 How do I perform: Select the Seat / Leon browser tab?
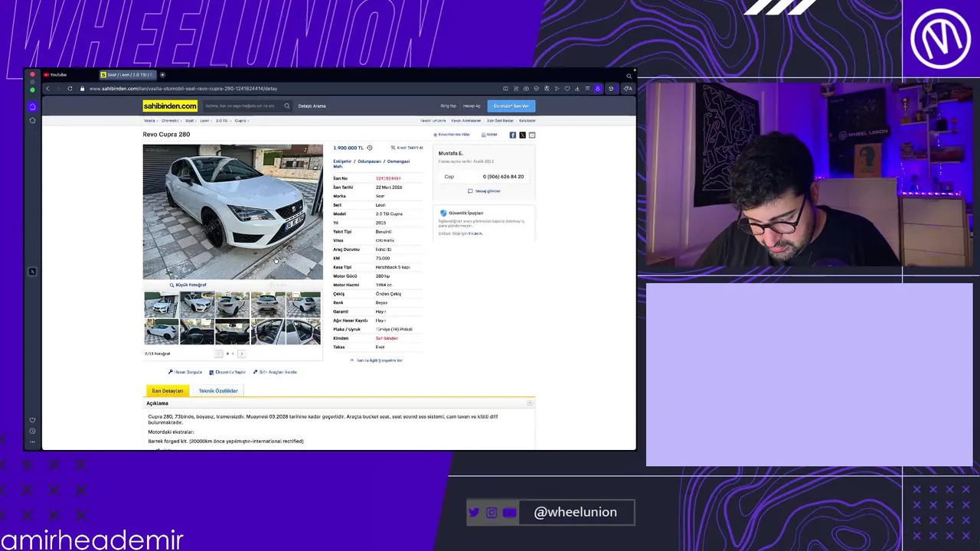[x=127, y=75]
